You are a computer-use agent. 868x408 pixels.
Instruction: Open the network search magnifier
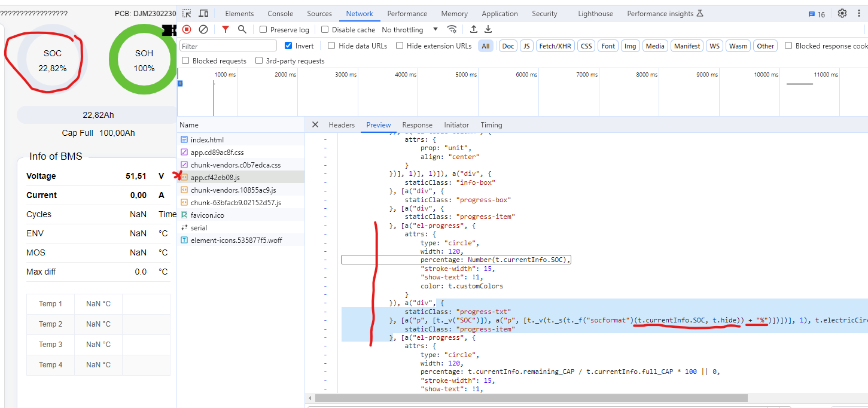(x=242, y=29)
